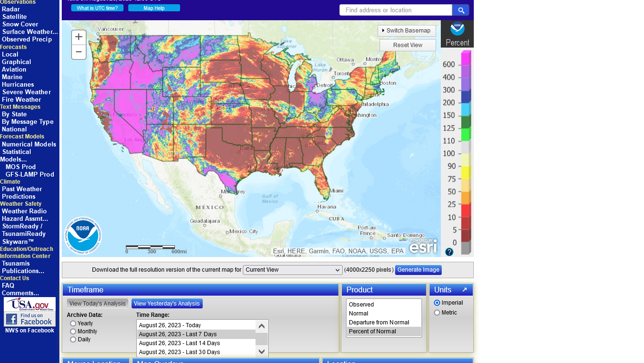The image size is (644, 363).
Task: Click View Yesterday's Analysis button
Action: pyautogui.click(x=167, y=304)
